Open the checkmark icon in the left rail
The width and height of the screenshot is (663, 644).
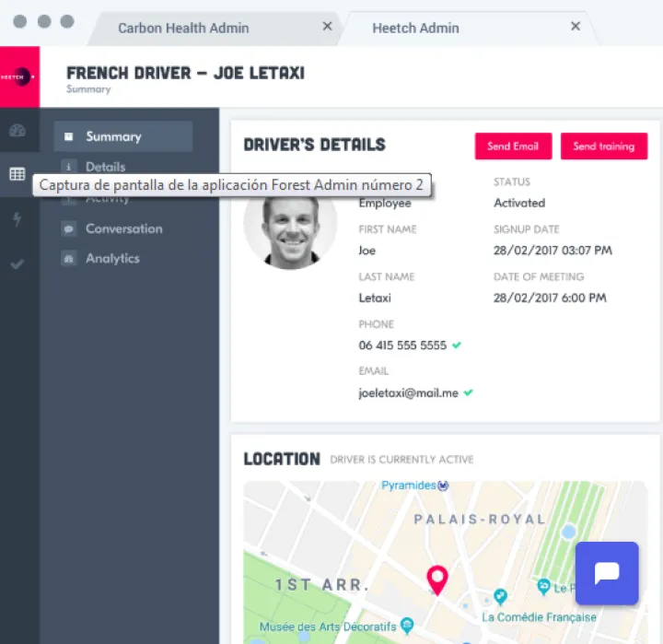pos(17,264)
